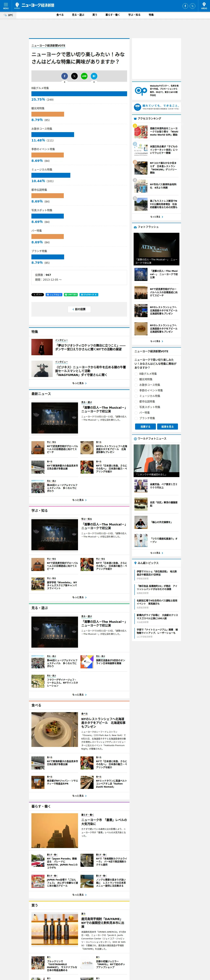The height and width of the screenshot is (980, 210).
Task: Click the Facebook シェアする button
Action: click(54, 294)
